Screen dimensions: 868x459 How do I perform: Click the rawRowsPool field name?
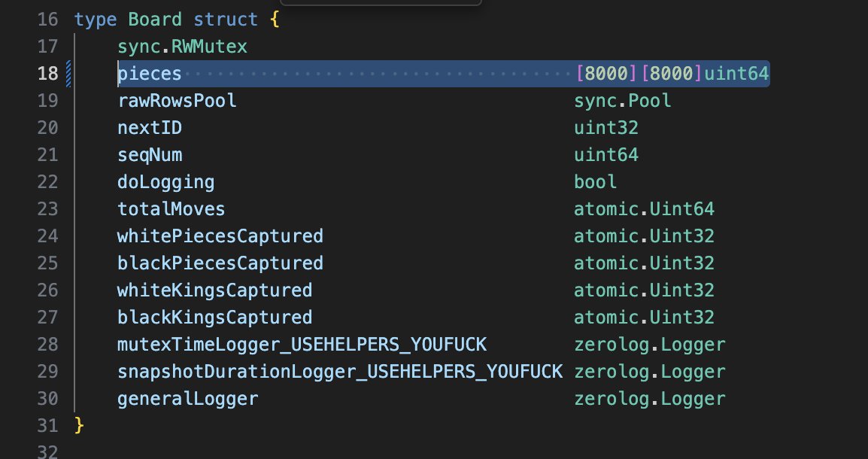[177, 101]
